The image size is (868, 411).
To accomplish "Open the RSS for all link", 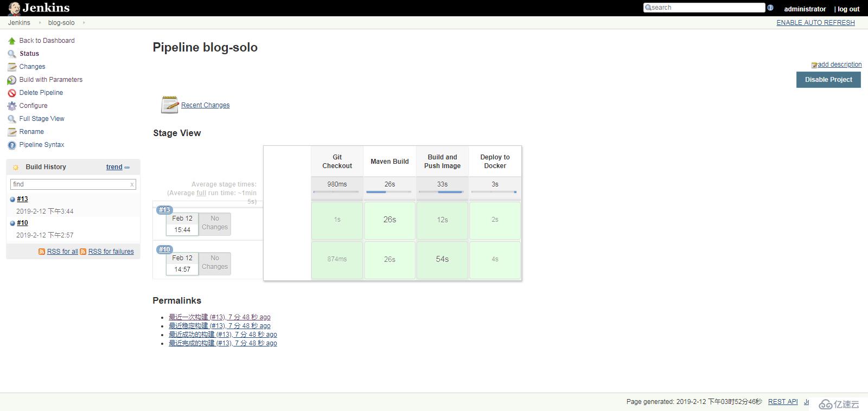I will 62,252.
